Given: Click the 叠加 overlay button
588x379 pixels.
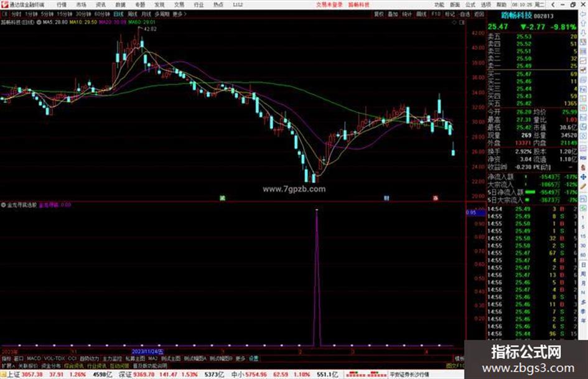Looking at the screenshot, I should coord(393,14).
